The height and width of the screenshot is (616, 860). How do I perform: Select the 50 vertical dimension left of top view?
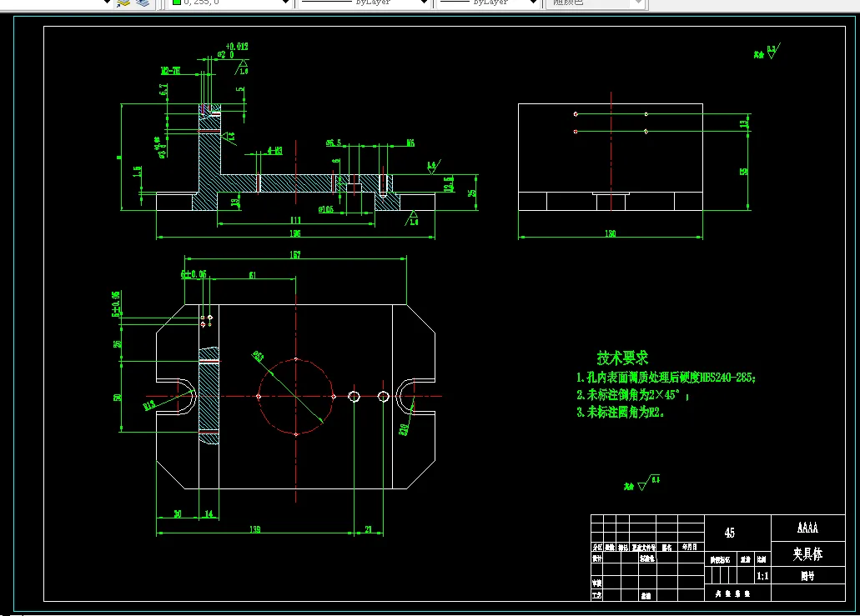click(x=118, y=398)
